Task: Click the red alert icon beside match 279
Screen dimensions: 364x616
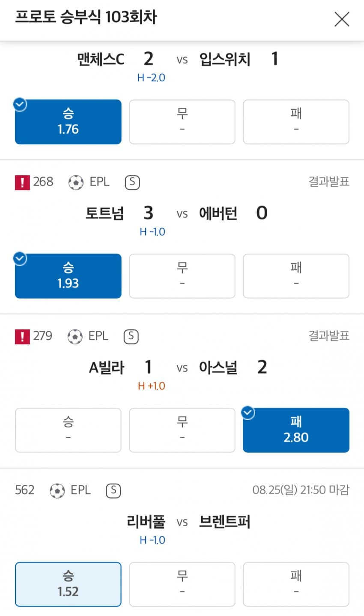Action: pos(22,337)
